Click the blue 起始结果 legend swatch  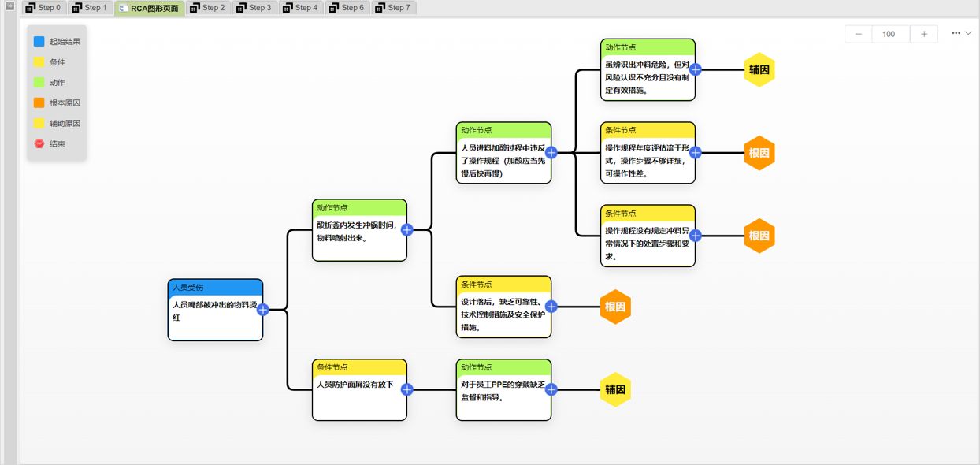pos(39,41)
